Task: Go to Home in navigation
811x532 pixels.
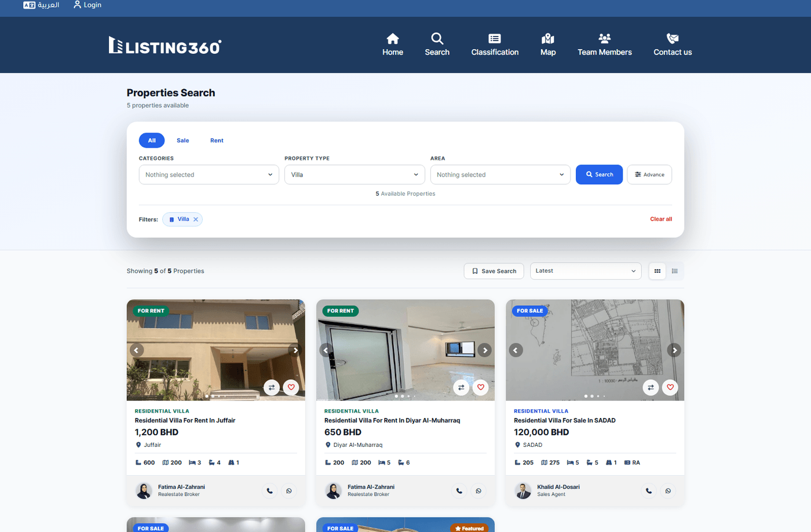Action: point(393,45)
